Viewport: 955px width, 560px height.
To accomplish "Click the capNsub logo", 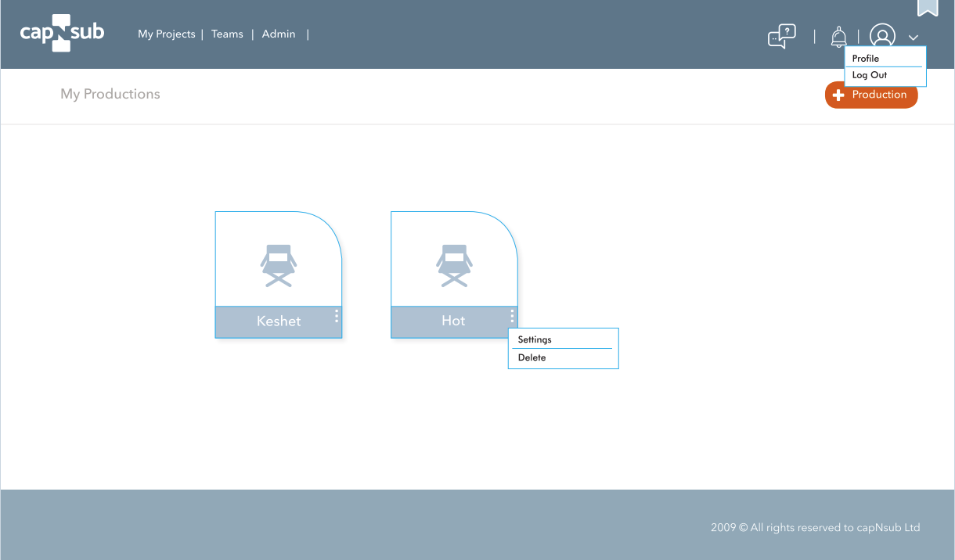I will click(62, 34).
